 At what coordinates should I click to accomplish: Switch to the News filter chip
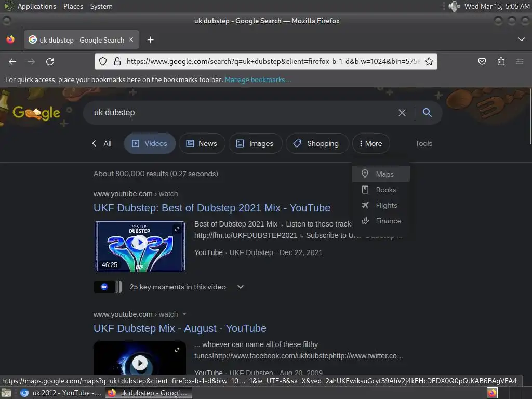click(x=202, y=143)
